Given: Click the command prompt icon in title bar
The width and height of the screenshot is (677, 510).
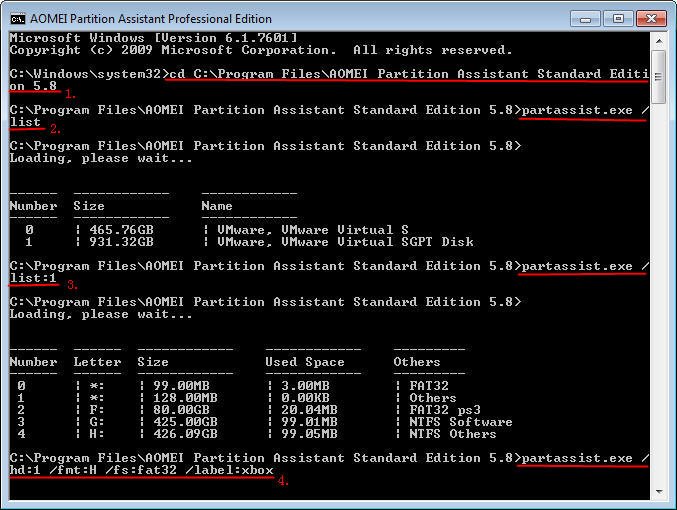Looking at the screenshot, I should click(x=18, y=19).
